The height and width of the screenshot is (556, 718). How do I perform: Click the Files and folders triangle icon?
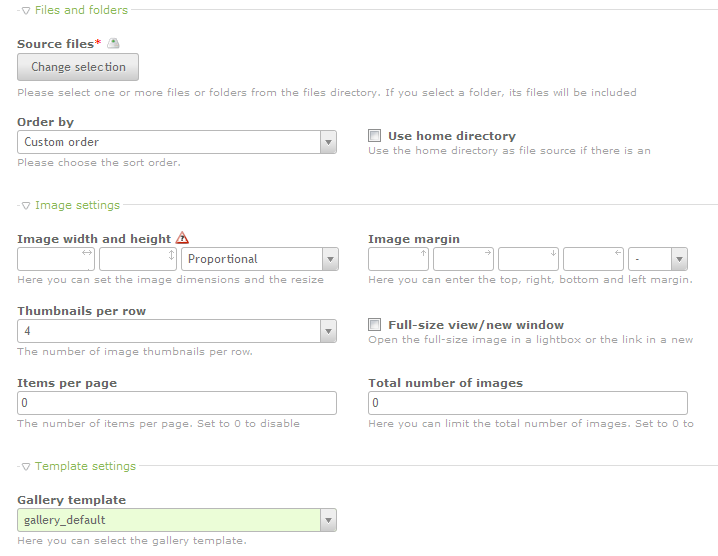tap(26, 10)
